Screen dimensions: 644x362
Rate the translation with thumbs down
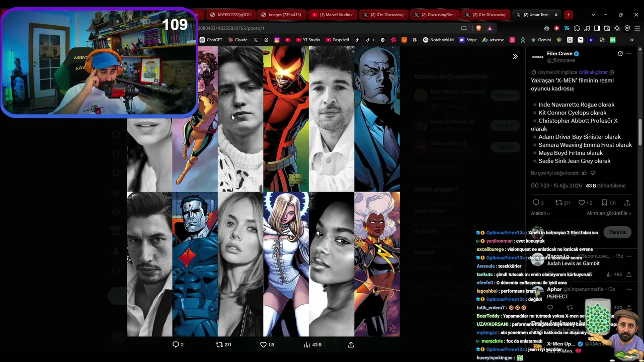(x=593, y=173)
